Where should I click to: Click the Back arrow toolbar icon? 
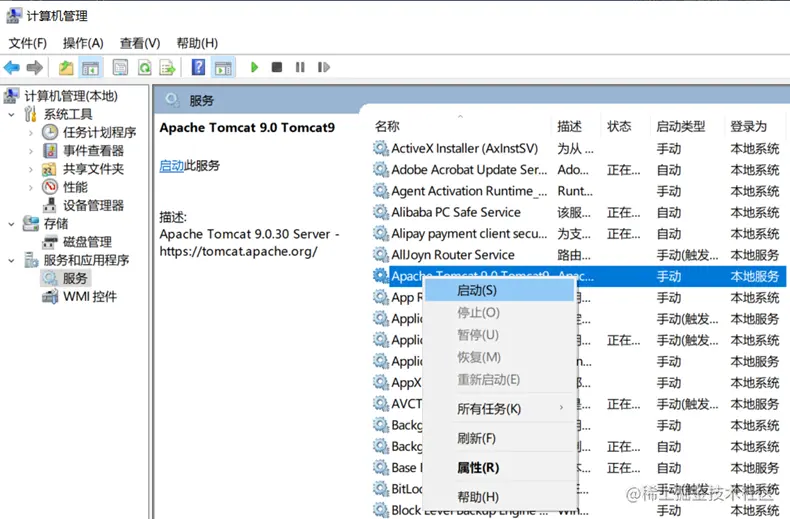[x=12, y=67]
